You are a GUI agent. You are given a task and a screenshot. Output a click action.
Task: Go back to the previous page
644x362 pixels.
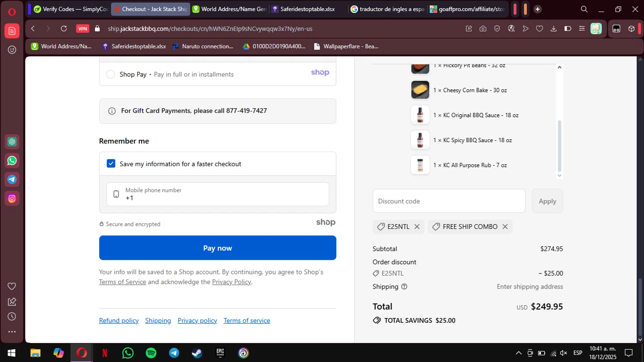pos(33,29)
